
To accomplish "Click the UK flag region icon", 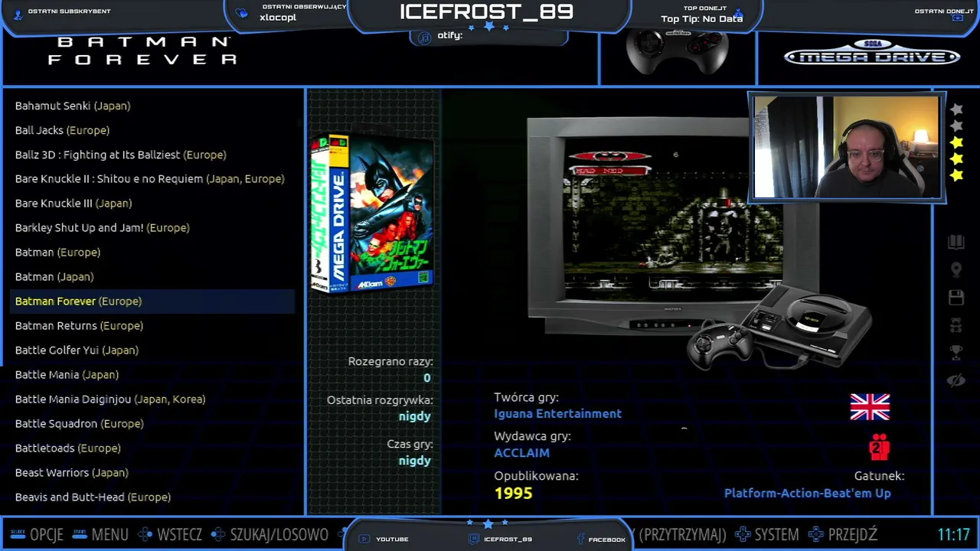I will pos(870,407).
